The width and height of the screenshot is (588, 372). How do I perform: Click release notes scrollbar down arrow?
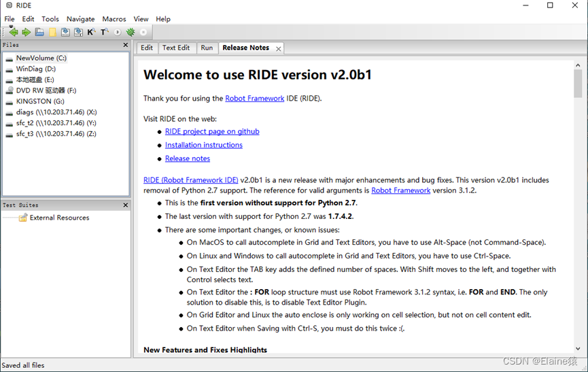578,348
